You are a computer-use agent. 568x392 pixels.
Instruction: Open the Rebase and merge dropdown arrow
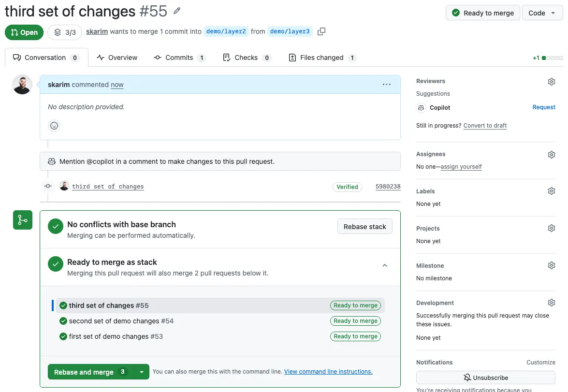pyautogui.click(x=141, y=372)
